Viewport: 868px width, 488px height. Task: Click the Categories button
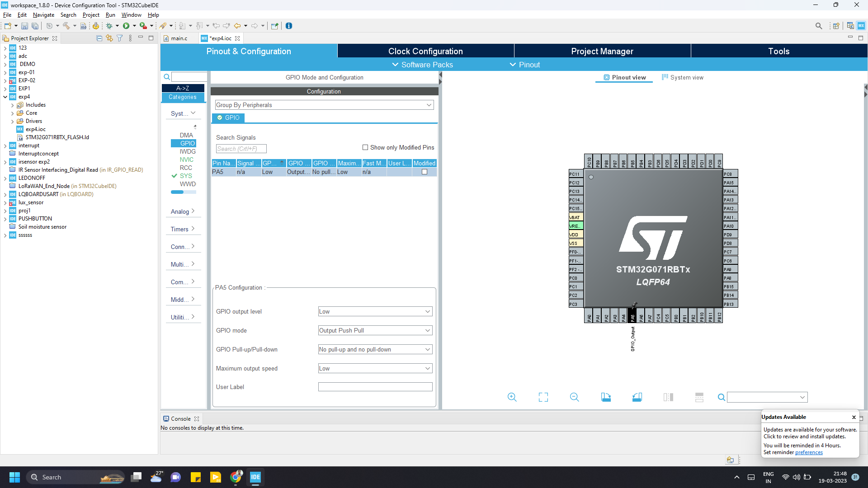click(x=183, y=97)
